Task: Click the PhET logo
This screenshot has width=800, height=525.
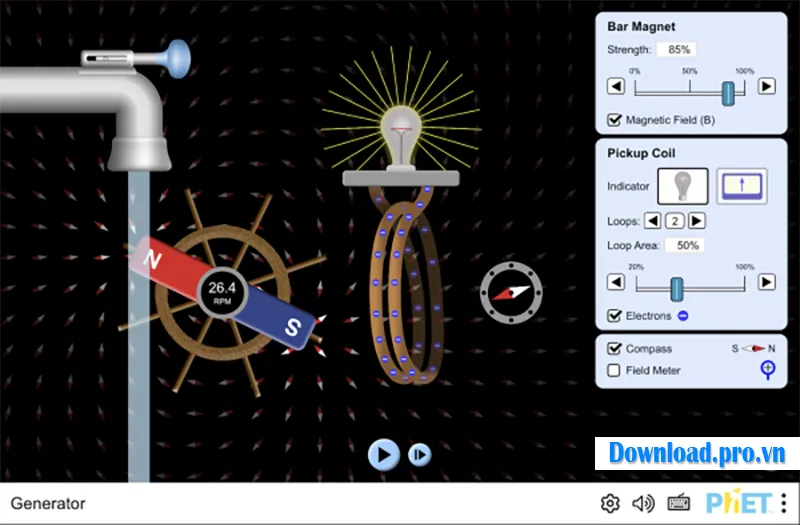Action: [x=739, y=503]
